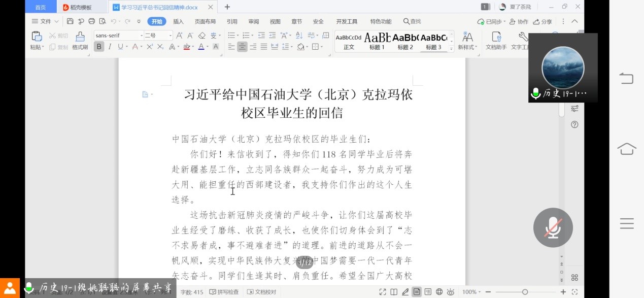The image size is (644, 298).
Task: Click Android home navigation button
Action: pos(627,149)
